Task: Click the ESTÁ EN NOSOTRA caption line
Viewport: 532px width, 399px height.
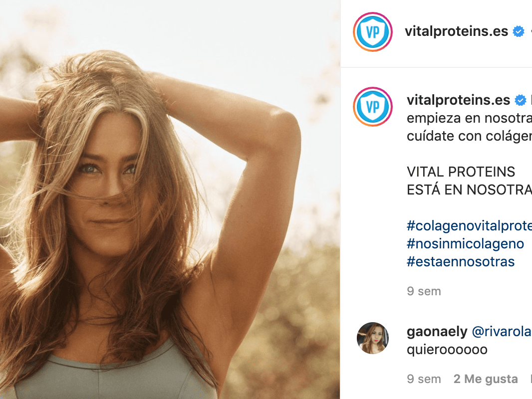Action: pos(469,190)
